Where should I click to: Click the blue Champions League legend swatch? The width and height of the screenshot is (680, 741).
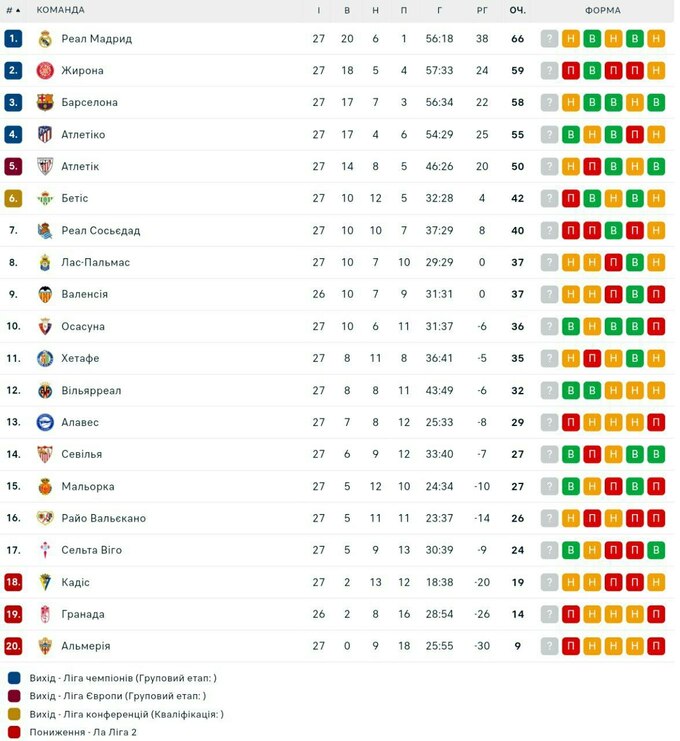point(13,678)
